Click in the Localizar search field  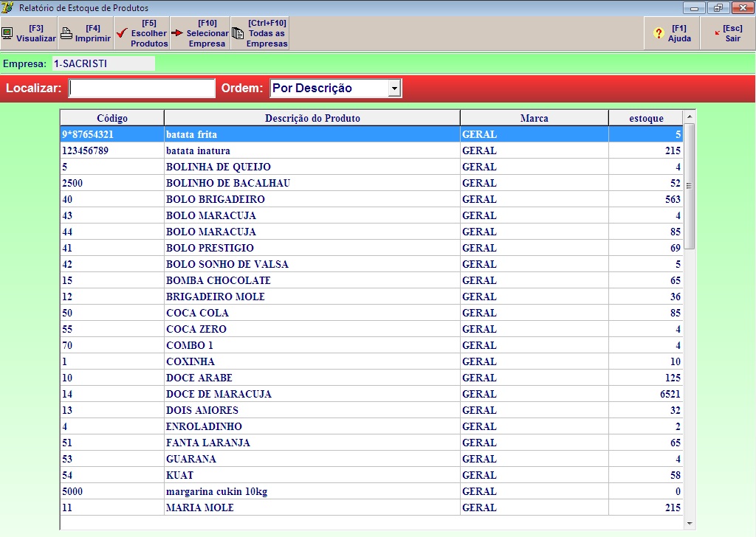(x=142, y=89)
